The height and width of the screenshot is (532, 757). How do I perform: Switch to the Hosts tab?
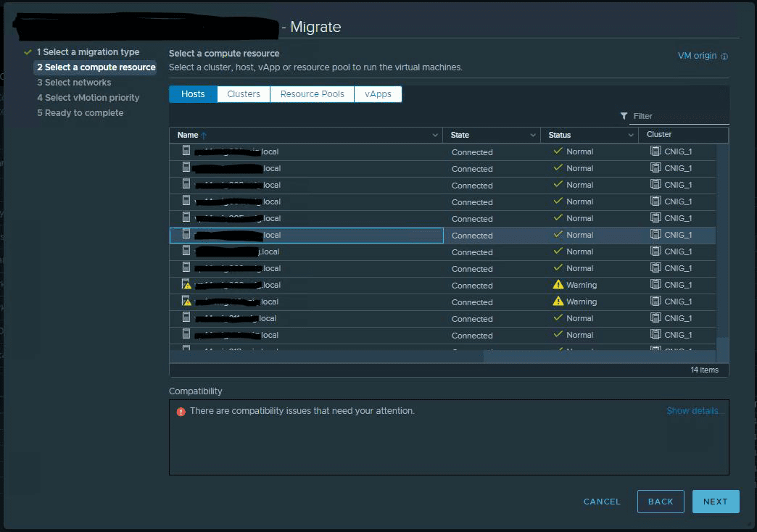[193, 94]
